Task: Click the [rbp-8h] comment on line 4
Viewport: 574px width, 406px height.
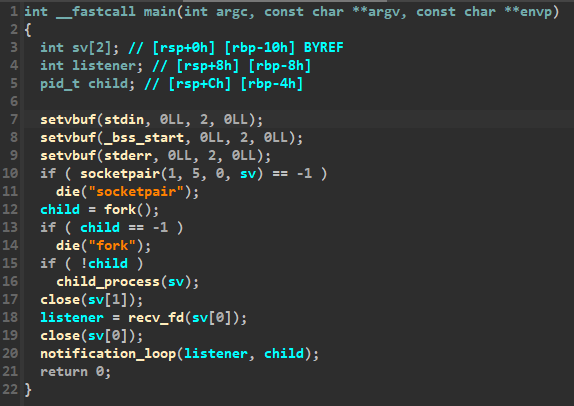Action: click(280, 66)
